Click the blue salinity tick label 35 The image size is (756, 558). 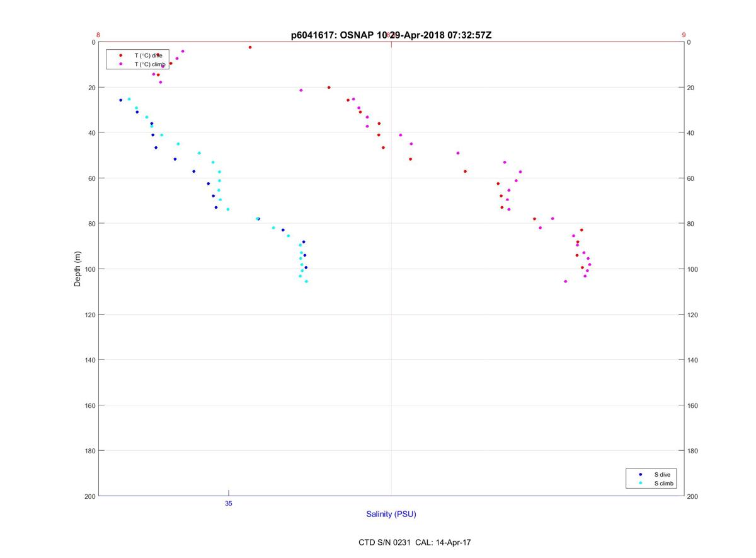[229, 504]
